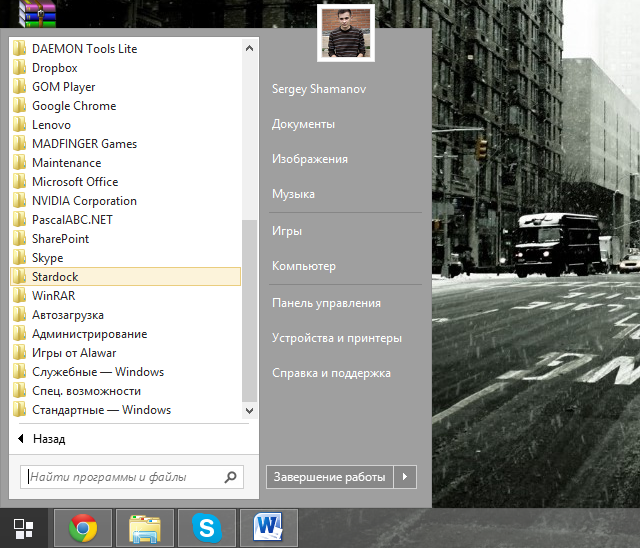Open the Dropbox program folder
The width and height of the screenshot is (640, 548).
(x=125, y=68)
